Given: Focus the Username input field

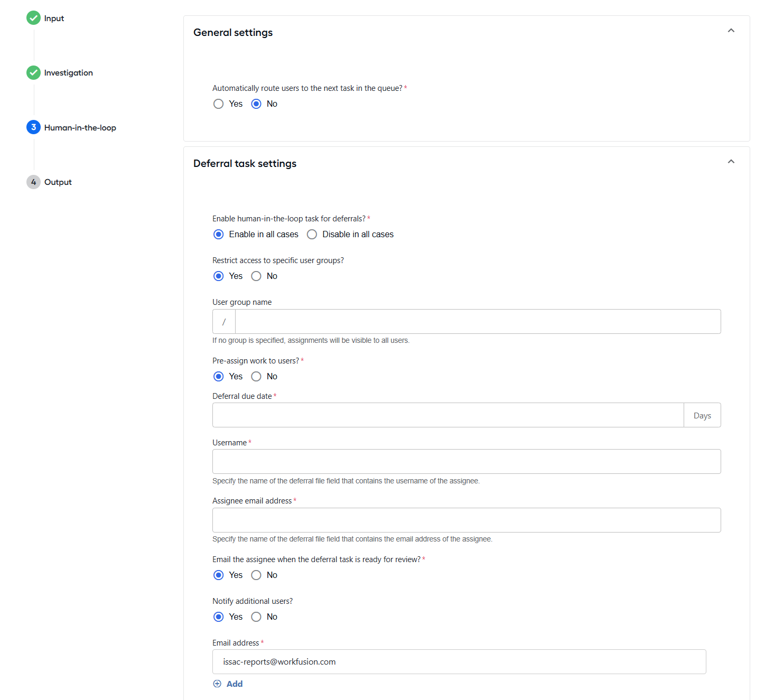Looking at the screenshot, I should (x=467, y=462).
